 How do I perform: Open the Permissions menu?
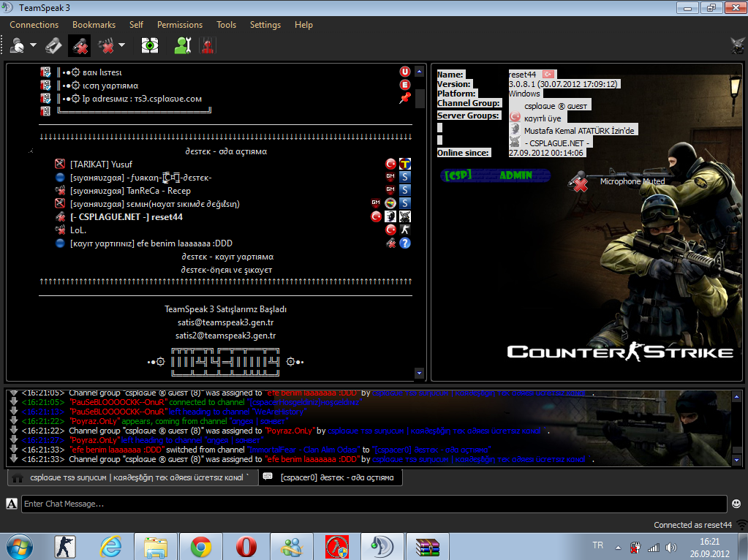coord(180,25)
